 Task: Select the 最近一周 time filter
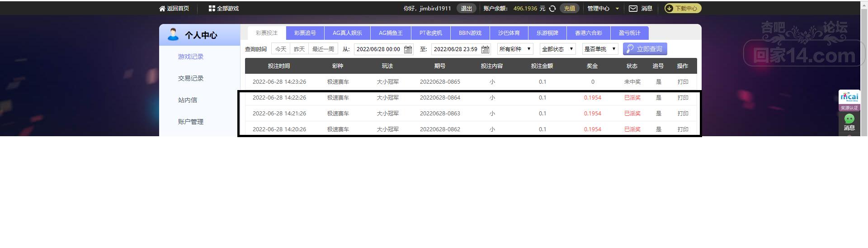[323, 49]
